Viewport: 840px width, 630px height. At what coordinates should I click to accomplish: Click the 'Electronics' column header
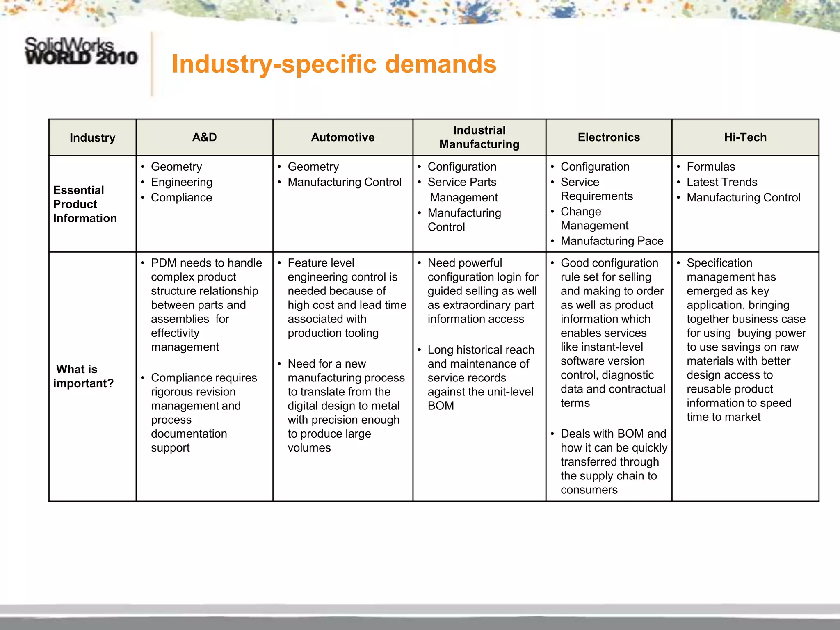point(609,137)
